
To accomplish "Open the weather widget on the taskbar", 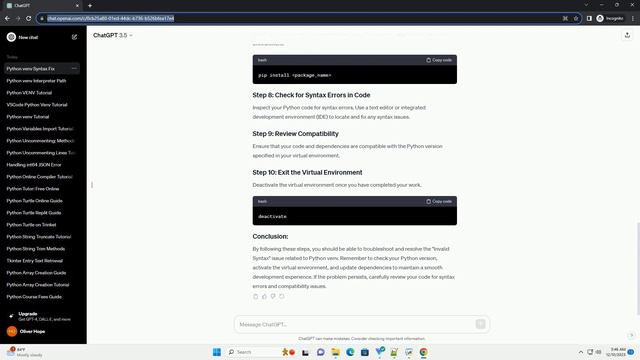I will (x=24, y=352).
